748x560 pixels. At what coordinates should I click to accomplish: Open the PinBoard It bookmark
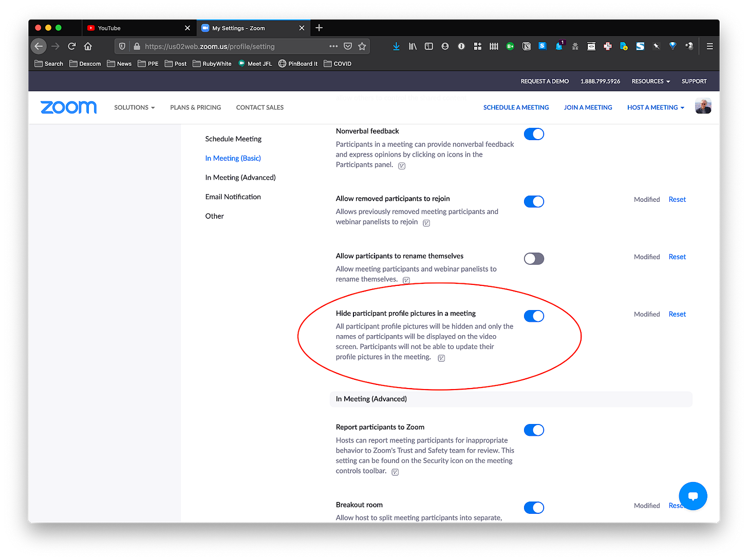298,64
